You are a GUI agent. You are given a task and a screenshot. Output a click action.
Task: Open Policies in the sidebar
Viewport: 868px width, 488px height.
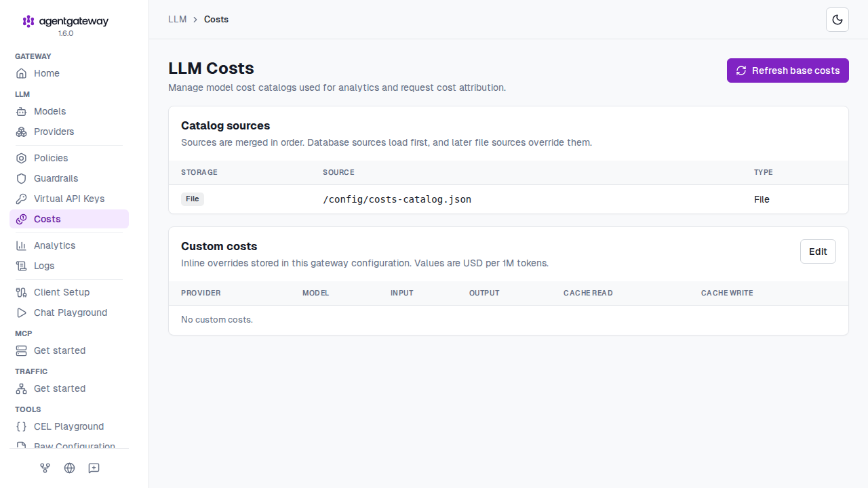point(69,158)
